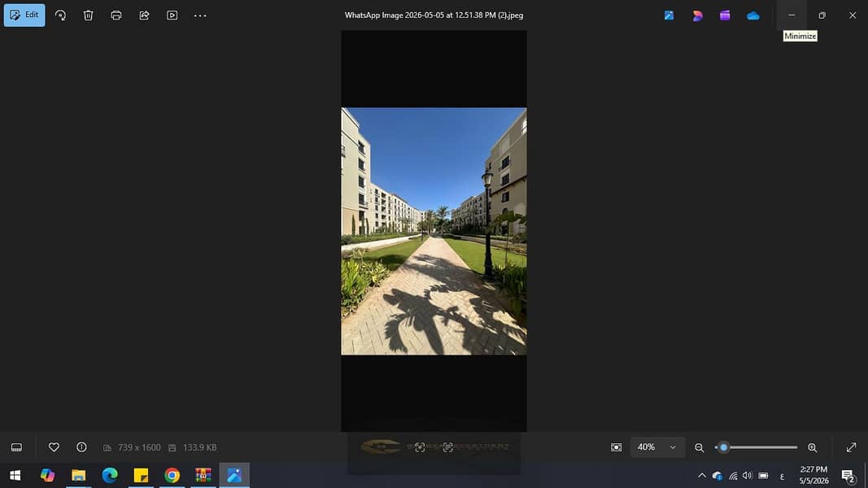Delete the photo using the trash icon
Viewport: 868px width, 488px height.
[88, 15]
